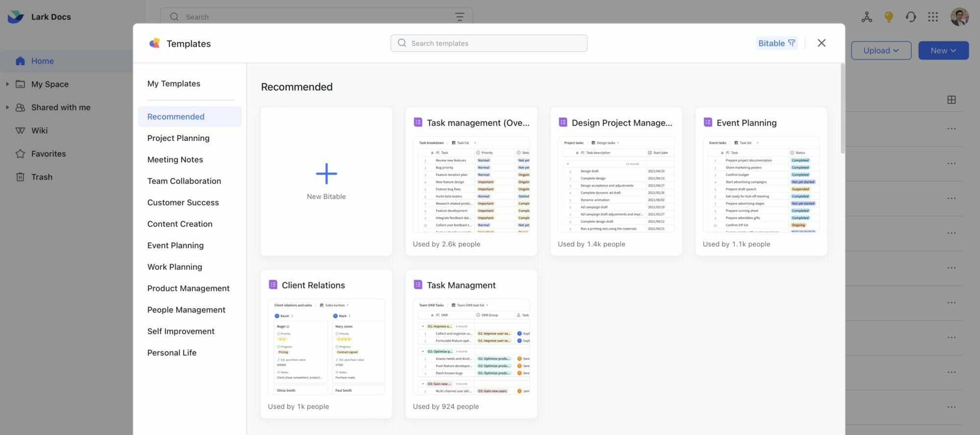Click the Task management template purple icon
This screenshot has width=980, height=435.
418,122
